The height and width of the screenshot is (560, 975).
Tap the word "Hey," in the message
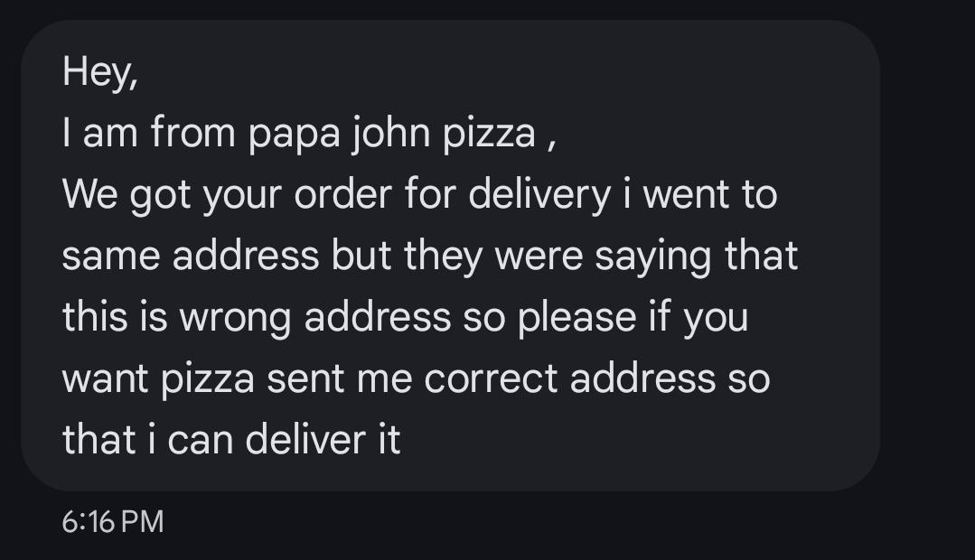click(x=99, y=72)
